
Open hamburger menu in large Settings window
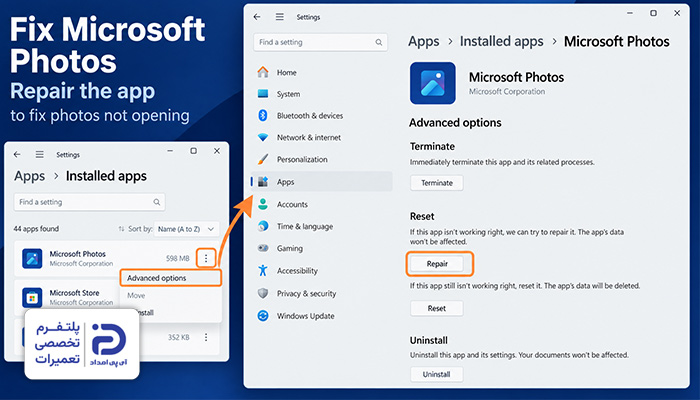pyautogui.click(x=279, y=17)
